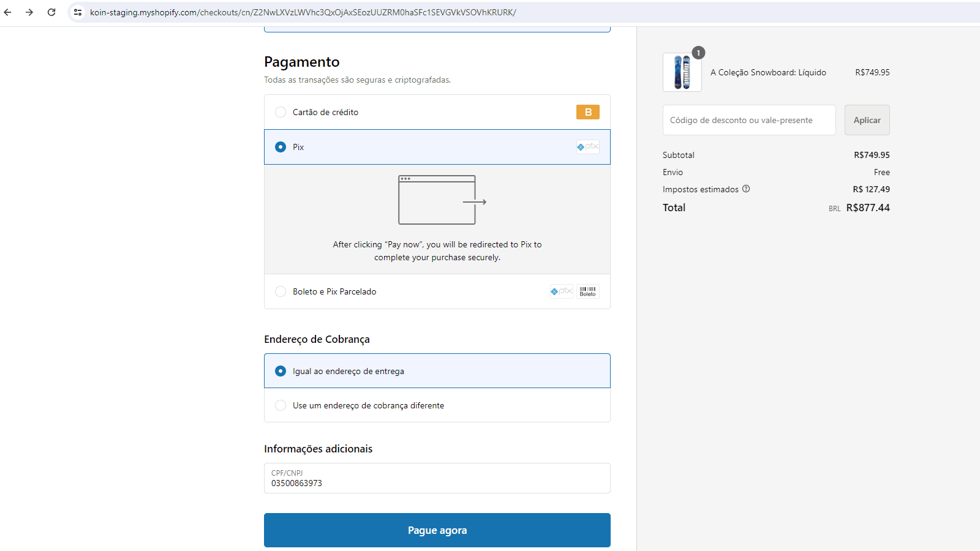
Task: Select Igual ao endereço de entrega
Action: point(281,371)
